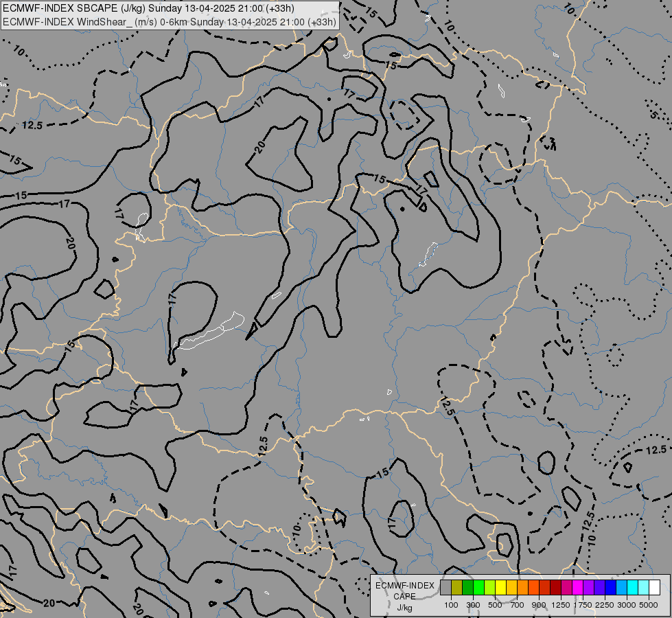Click the 700 legend value
Screen dimensions: 672x618
pyautogui.click(x=518, y=605)
